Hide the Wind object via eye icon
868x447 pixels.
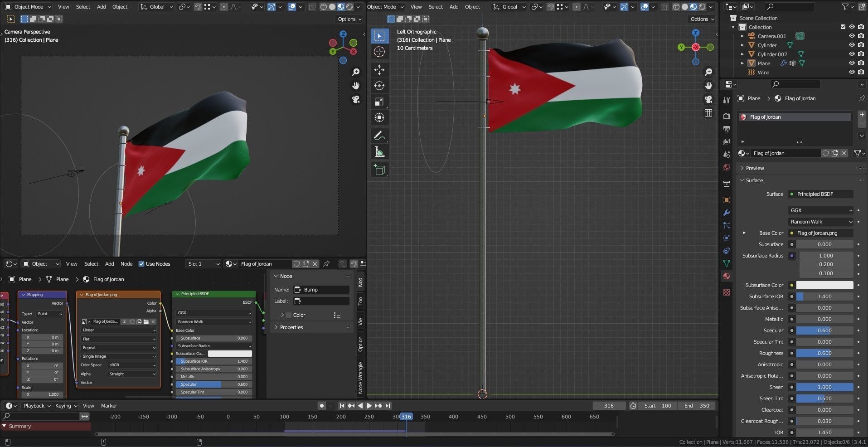coord(852,73)
